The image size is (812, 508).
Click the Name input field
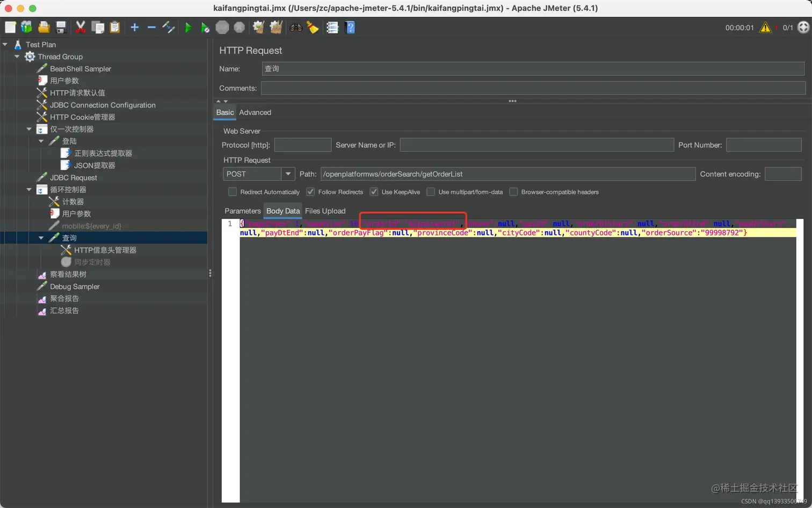pyautogui.click(x=533, y=69)
